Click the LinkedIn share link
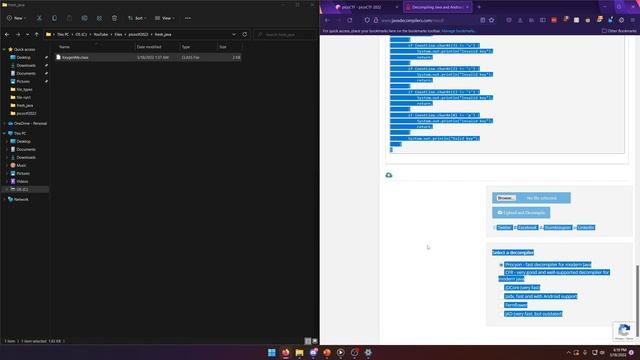The image size is (640, 360). click(x=586, y=227)
